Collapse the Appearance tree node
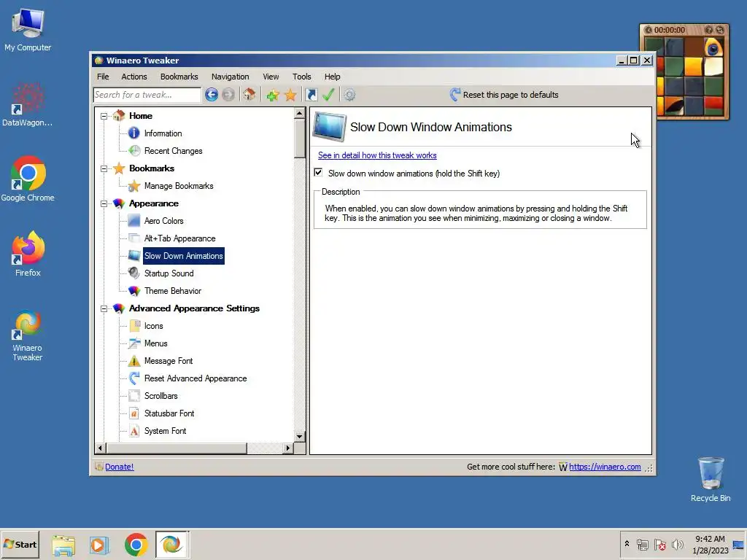 point(104,204)
